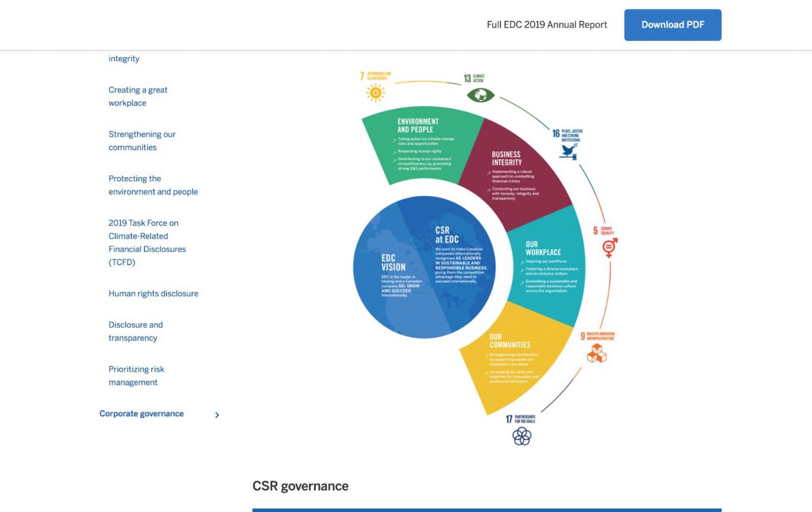
Task: Click 'Fostering a diverse workplace' bullet
Action: click(x=552, y=271)
